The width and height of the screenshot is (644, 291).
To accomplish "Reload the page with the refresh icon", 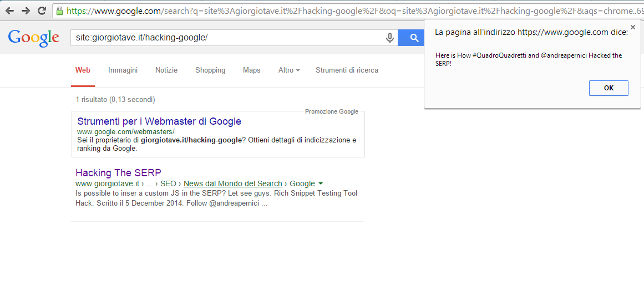I will point(42,11).
